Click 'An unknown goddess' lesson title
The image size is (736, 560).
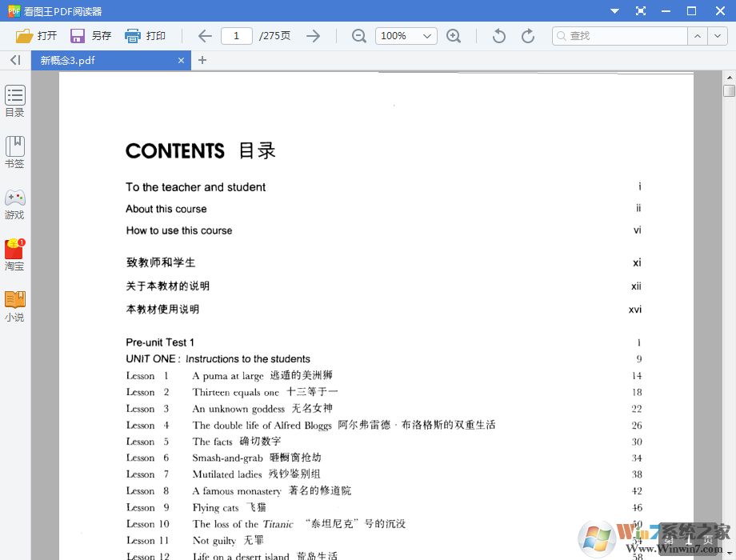pos(238,408)
